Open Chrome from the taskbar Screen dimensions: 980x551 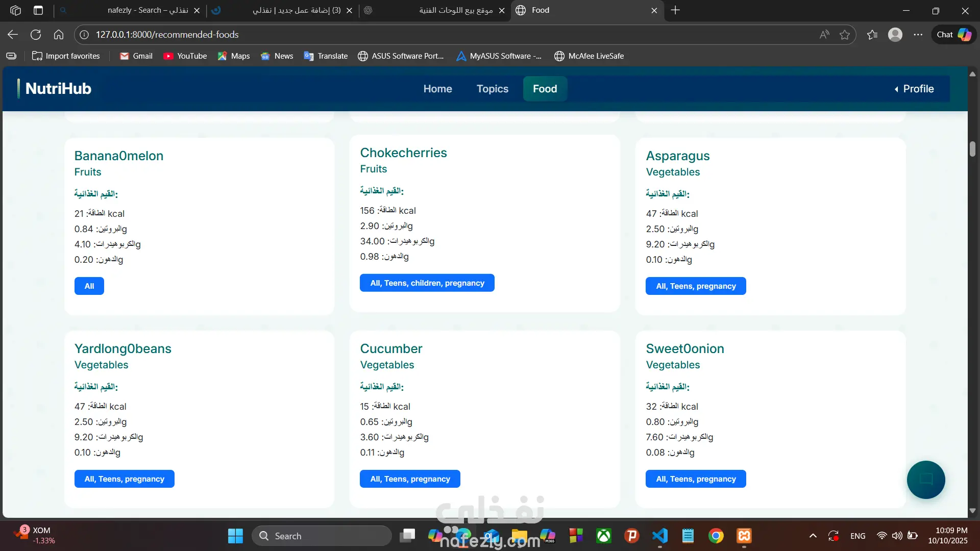click(x=716, y=536)
